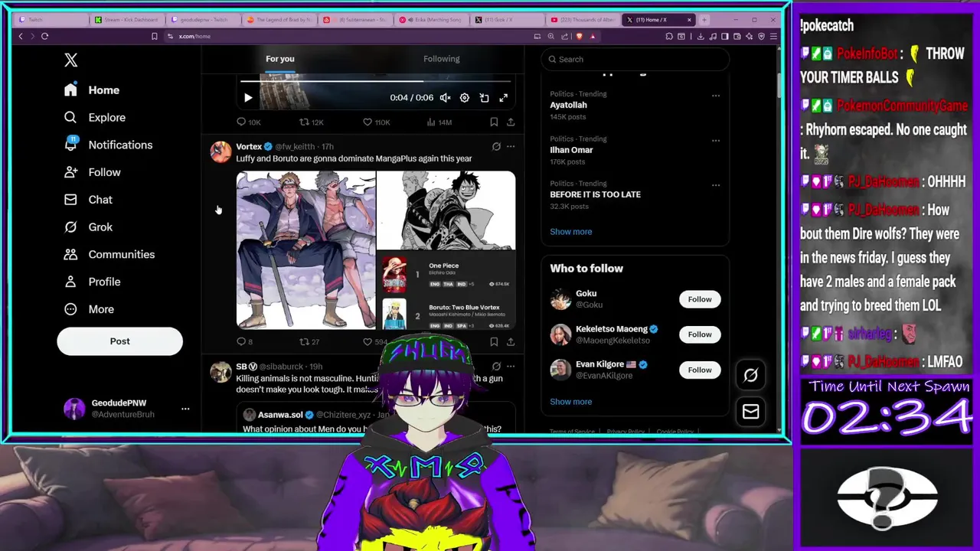Like the post with 110K likes

[376, 122]
